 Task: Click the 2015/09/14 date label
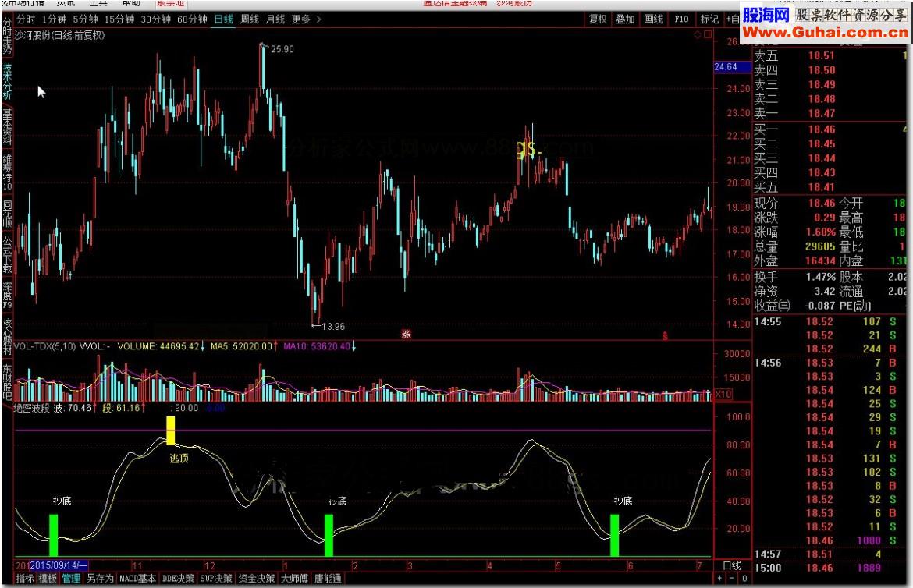(59, 565)
